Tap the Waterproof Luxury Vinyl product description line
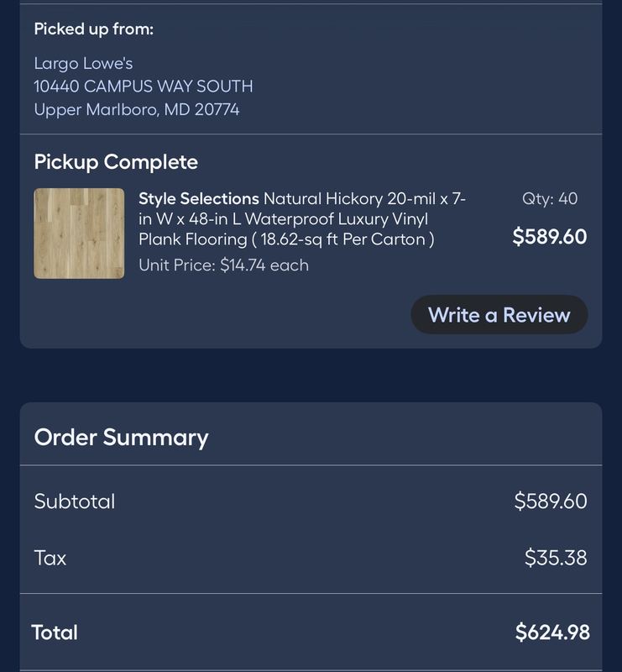Image resolution: width=622 pixels, height=672 pixels. tap(283, 219)
